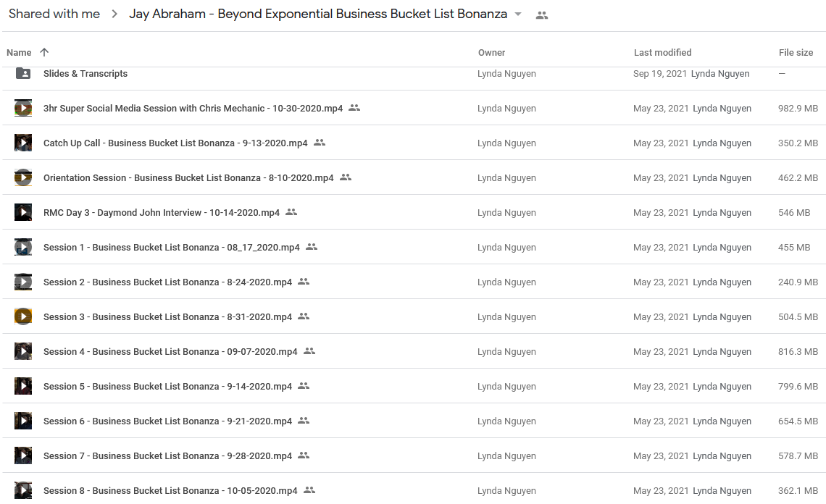Click video icon for Session 7 file
Viewport: 826px width, 504px height.
pos(23,455)
